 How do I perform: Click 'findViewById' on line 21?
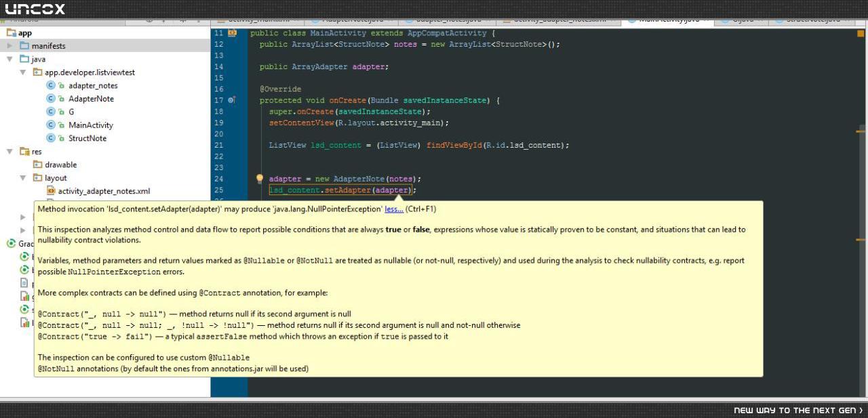click(454, 145)
